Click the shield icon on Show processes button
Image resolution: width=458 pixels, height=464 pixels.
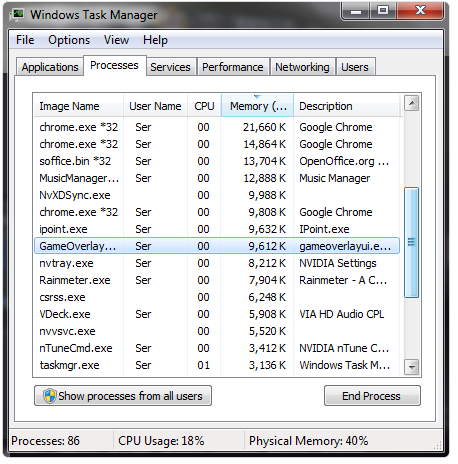[50, 396]
